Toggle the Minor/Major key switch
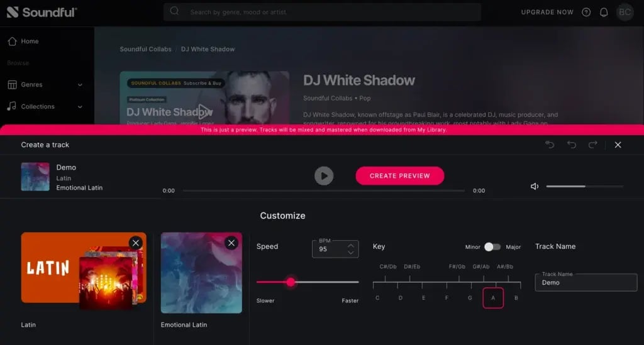Screen dimensions: 644x345 (492, 247)
